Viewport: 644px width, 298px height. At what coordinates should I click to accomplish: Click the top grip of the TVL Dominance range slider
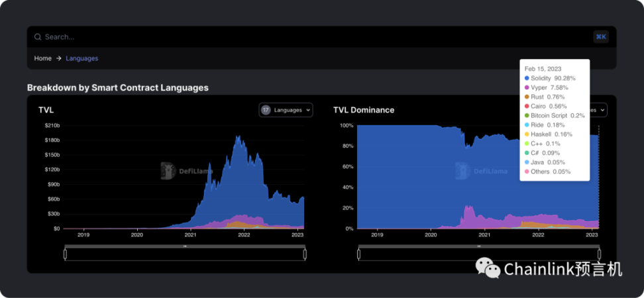479,246
